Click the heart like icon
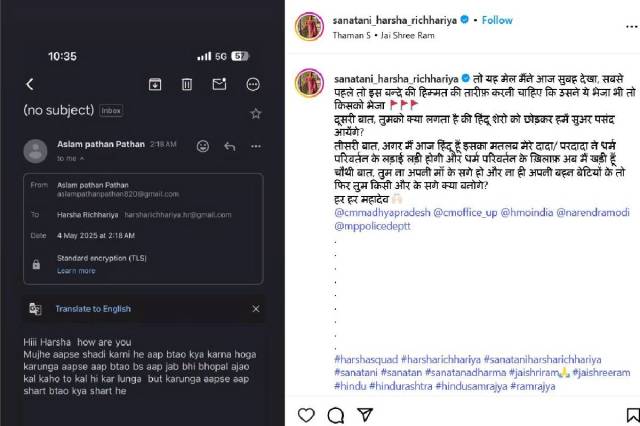Screen dimensions: 640x426 (x=306, y=411)
